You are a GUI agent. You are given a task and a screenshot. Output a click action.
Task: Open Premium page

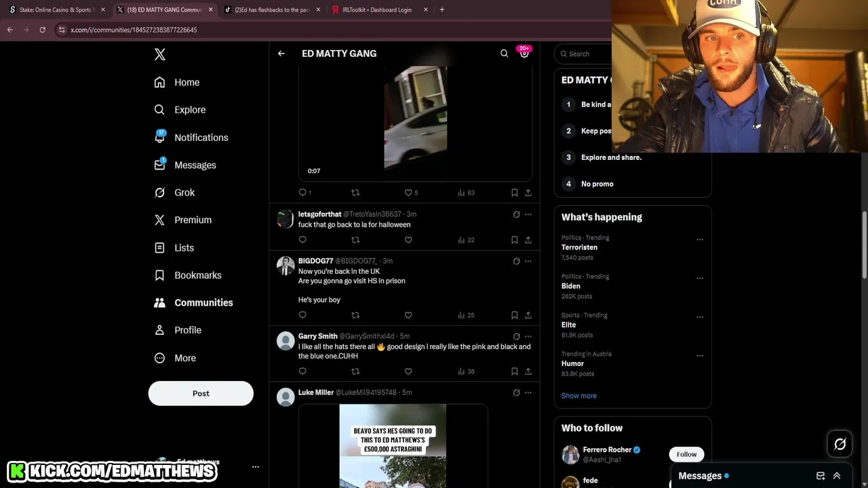[x=183, y=220]
